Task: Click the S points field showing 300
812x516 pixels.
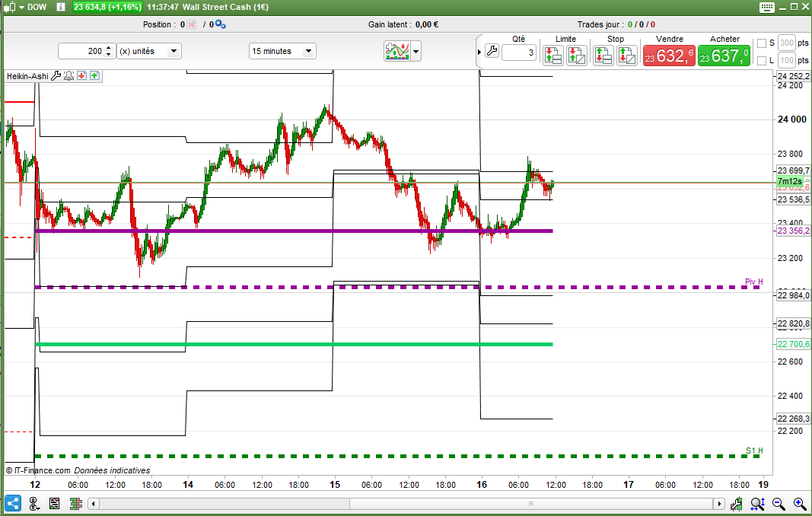Action: pyautogui.click(x=787, y=43)
